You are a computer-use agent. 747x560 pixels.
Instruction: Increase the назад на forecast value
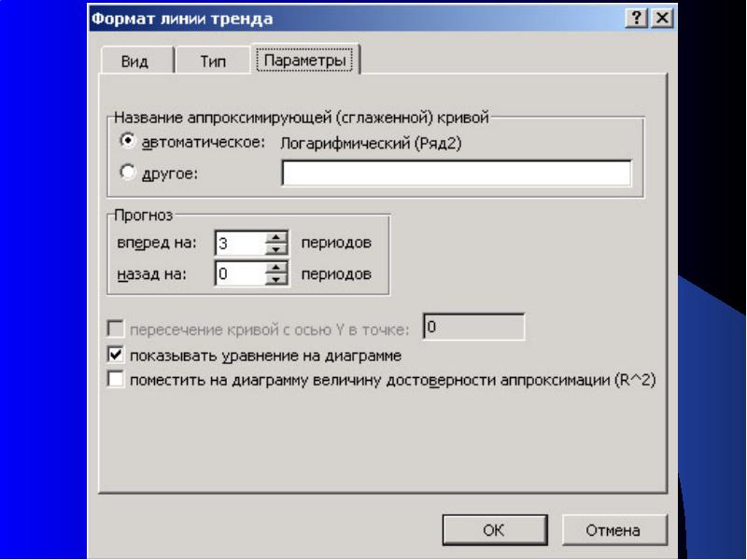[x=275, y=268]
